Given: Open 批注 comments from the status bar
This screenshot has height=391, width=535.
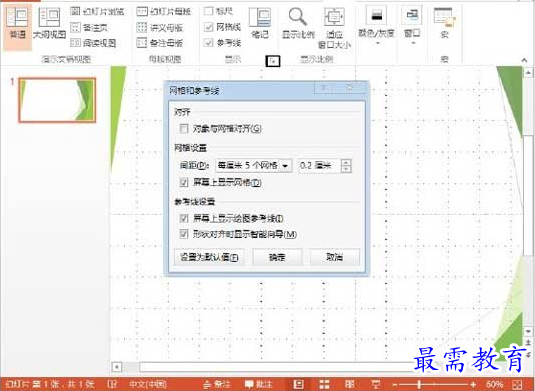Looking at the screenshot, I should coord(259,384).
